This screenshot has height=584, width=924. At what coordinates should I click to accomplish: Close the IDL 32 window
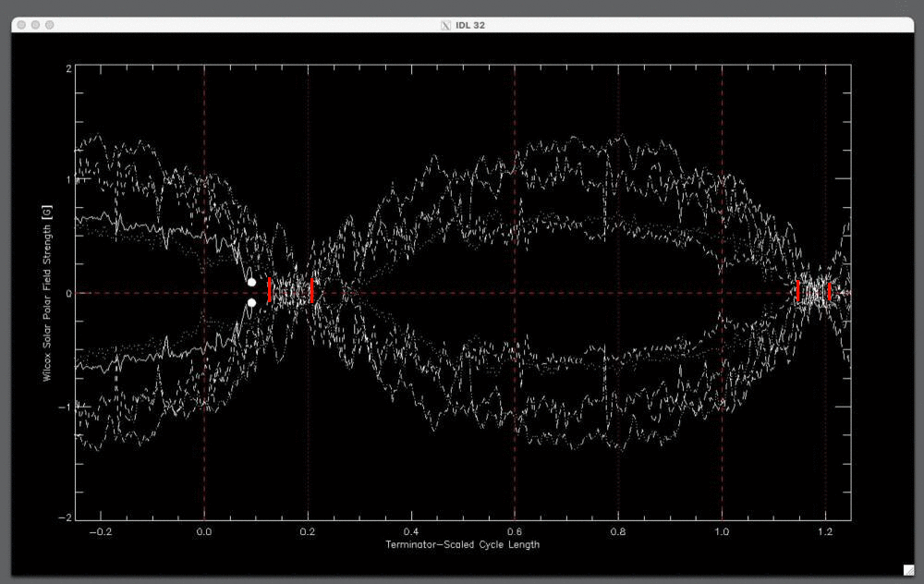[x=22, y=25]
